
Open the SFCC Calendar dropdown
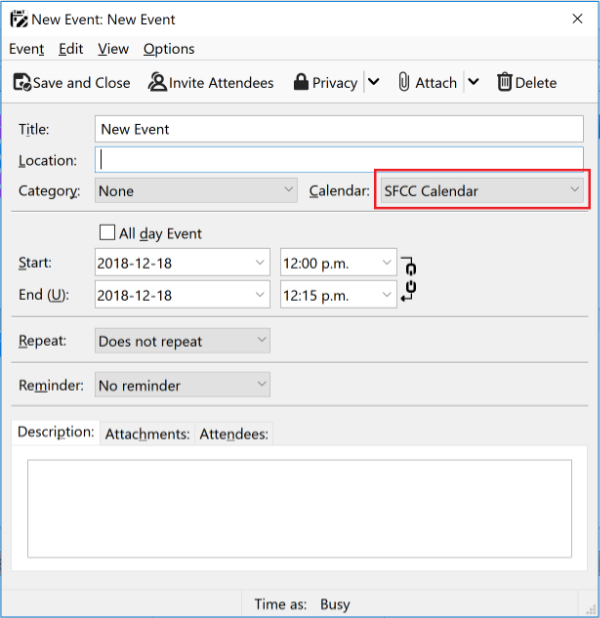[481, 190]
